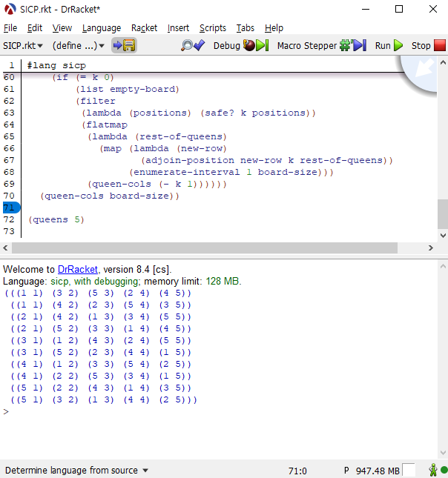Screen dimensions: 448x478
Task: Open the Scripts menu
Action: (x=213, y=27)
